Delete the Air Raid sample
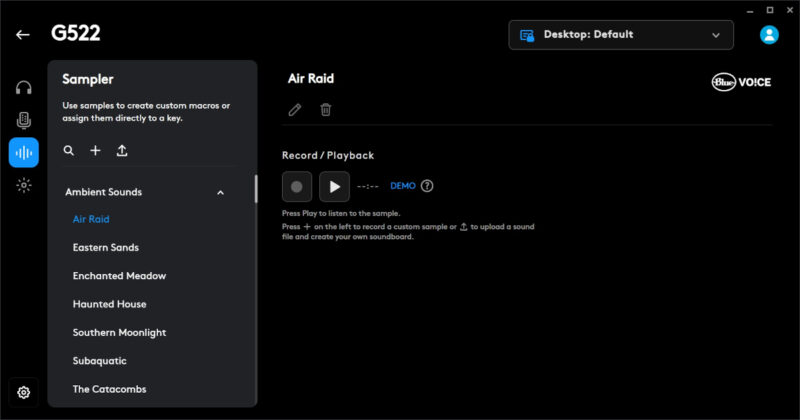800x420 pixels. point(326,109)
